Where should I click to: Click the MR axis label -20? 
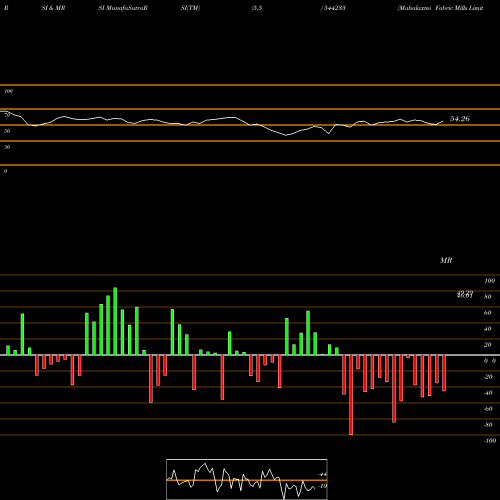pos(488,377)
